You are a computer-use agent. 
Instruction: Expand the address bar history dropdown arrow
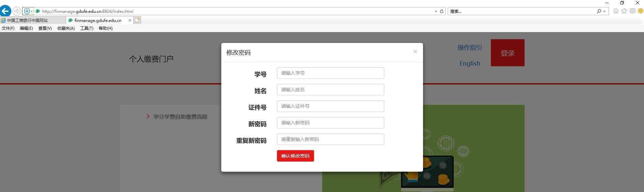[x=436, y=11]
